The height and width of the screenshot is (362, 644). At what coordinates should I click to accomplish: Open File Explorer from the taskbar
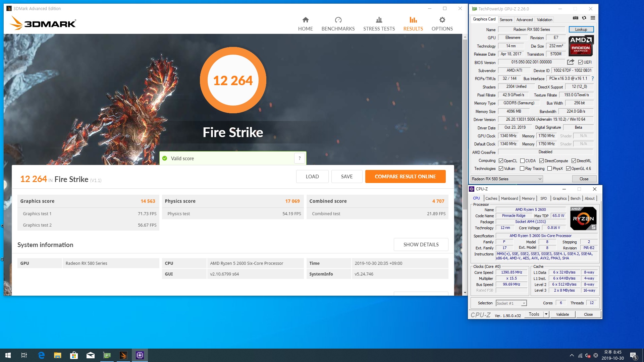(x=58, y=355)
